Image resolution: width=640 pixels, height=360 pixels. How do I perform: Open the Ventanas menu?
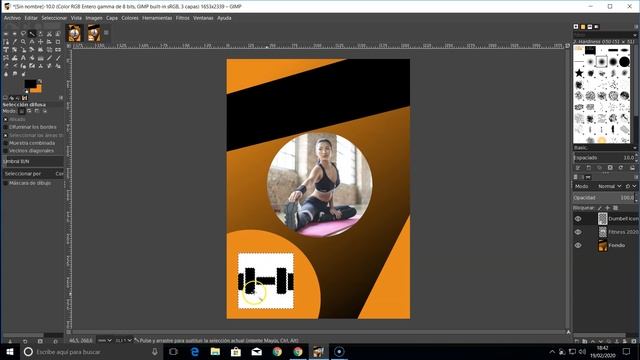click(203, 18)
